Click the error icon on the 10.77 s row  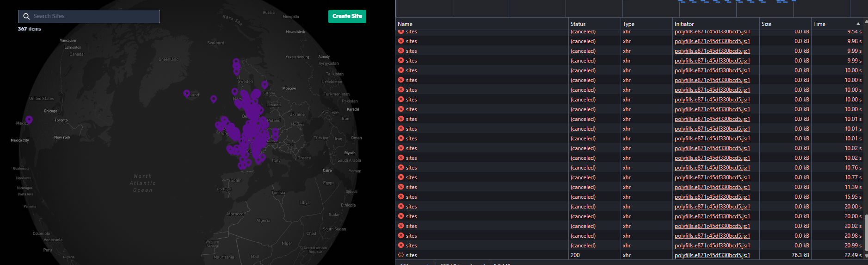[x=401, y=177]
